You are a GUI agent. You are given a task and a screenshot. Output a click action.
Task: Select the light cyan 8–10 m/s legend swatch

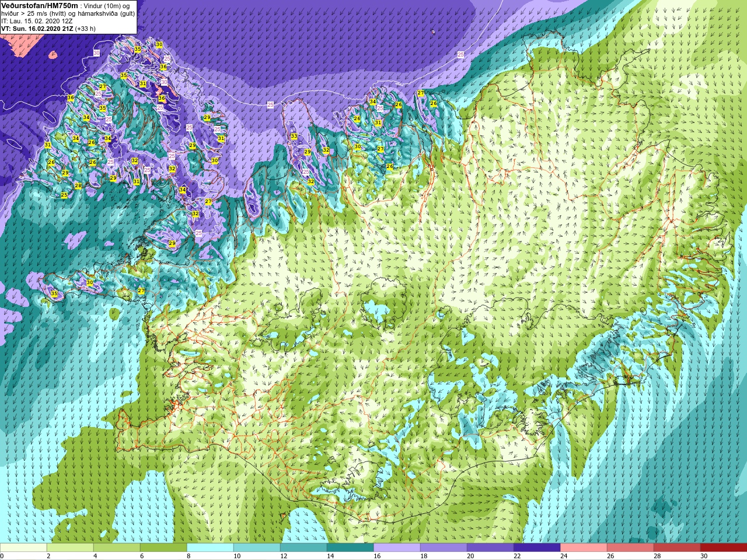click(210, 548)
